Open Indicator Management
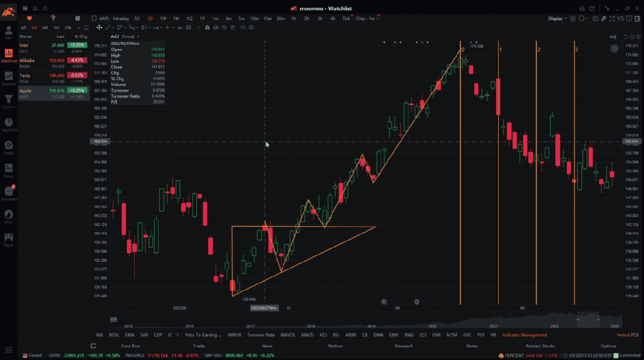The height and width of the screenshot is (360, 644). point(524,335)
